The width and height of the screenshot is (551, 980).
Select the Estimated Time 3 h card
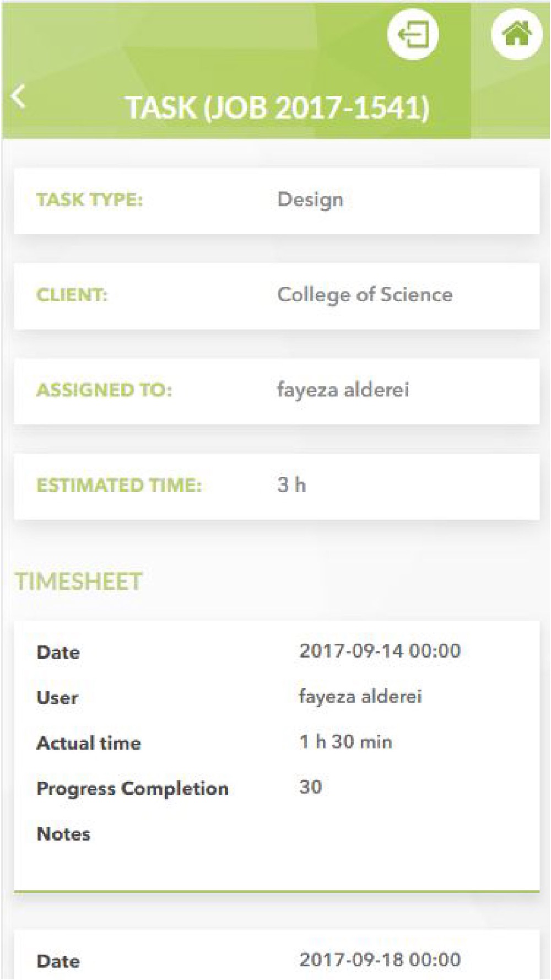[x=277, y=486]
